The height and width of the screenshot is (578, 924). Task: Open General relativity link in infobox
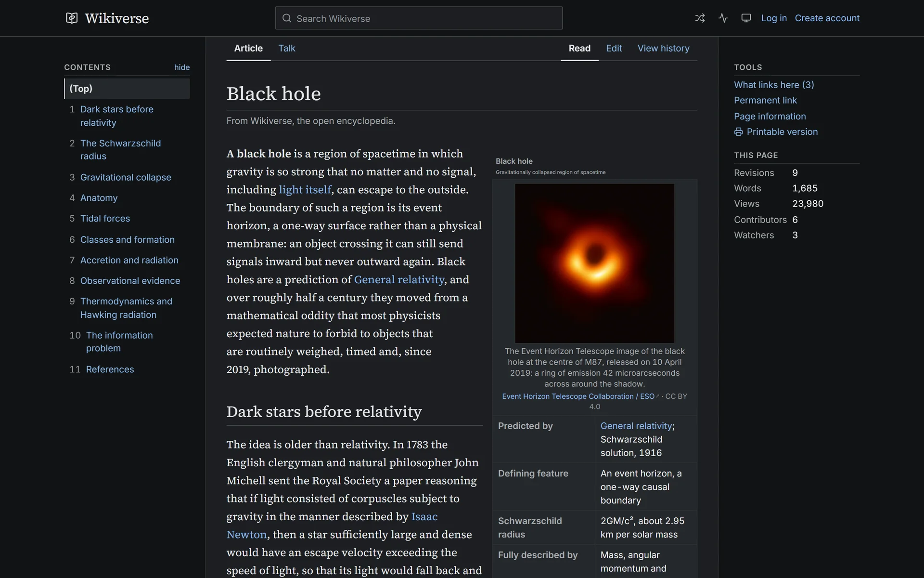pyautogui.click(x=636, y=426)
